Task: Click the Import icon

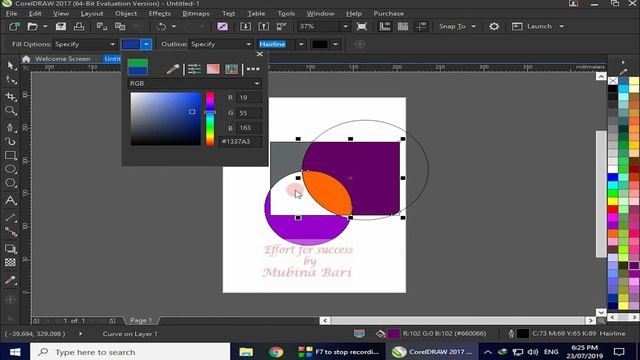Action: pos(246,27)
